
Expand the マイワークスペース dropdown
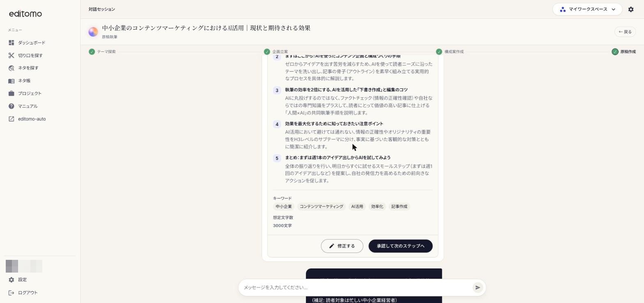[x=587, y=9]
